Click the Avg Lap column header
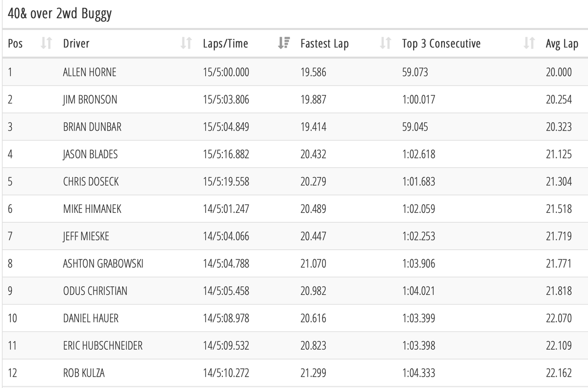This screenshot has width=588, height=388. point(562,44)
